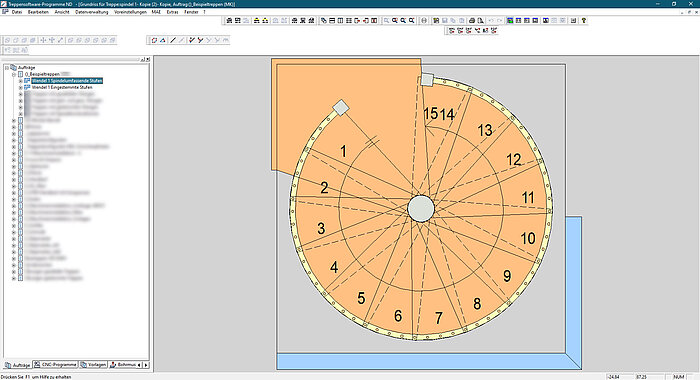
Task: Select the 0_Beispieltreppen order folder
Action: (42, 74)
